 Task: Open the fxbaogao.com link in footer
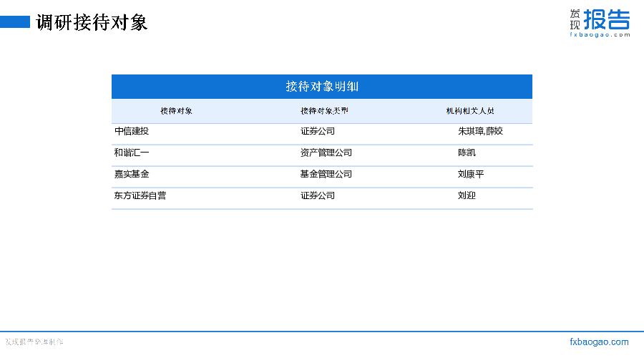pos(599,342)
